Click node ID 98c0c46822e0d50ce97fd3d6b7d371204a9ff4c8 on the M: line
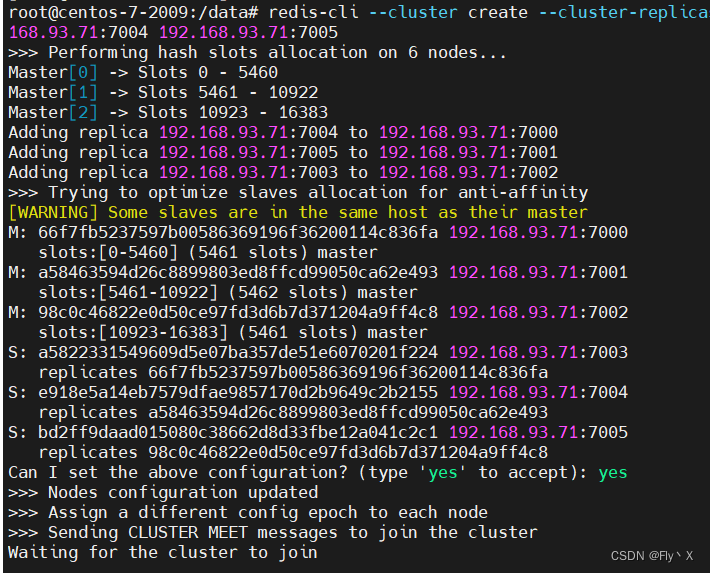This screenshot has height=573, width=710. [x=238, y=312]
